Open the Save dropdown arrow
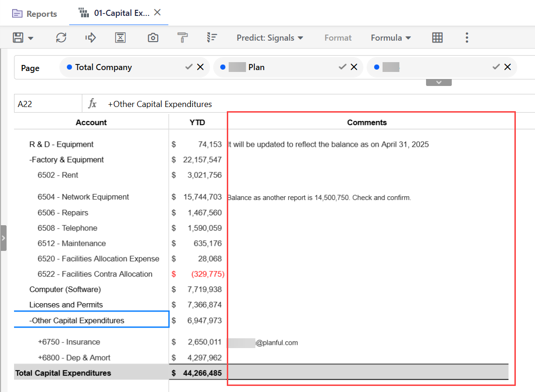 [x=31, y=38]
